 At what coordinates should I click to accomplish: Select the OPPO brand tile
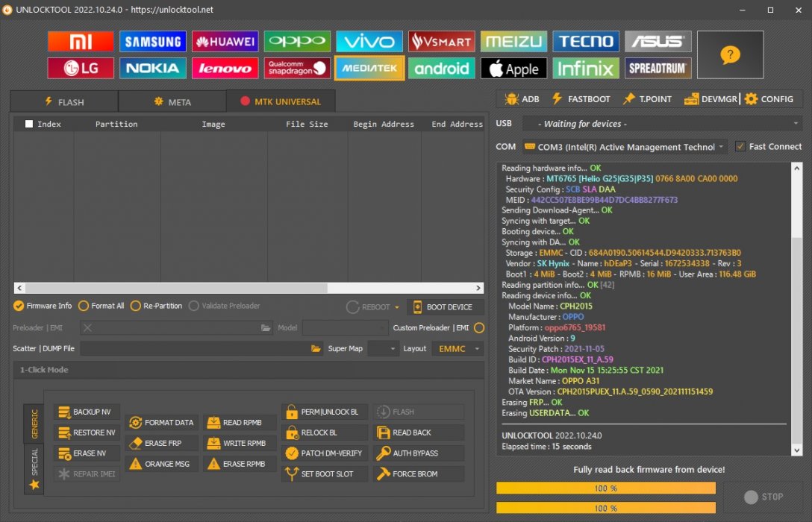[297, 42]
